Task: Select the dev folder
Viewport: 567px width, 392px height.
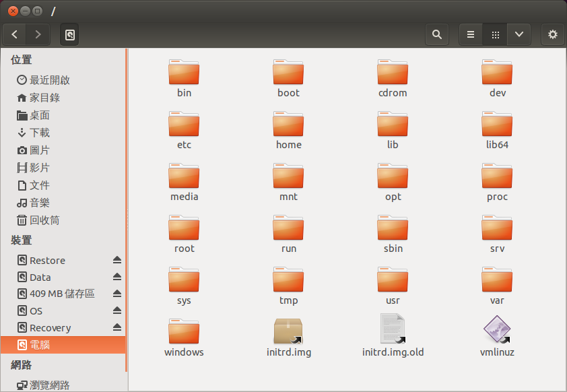Action: point(497,79)
